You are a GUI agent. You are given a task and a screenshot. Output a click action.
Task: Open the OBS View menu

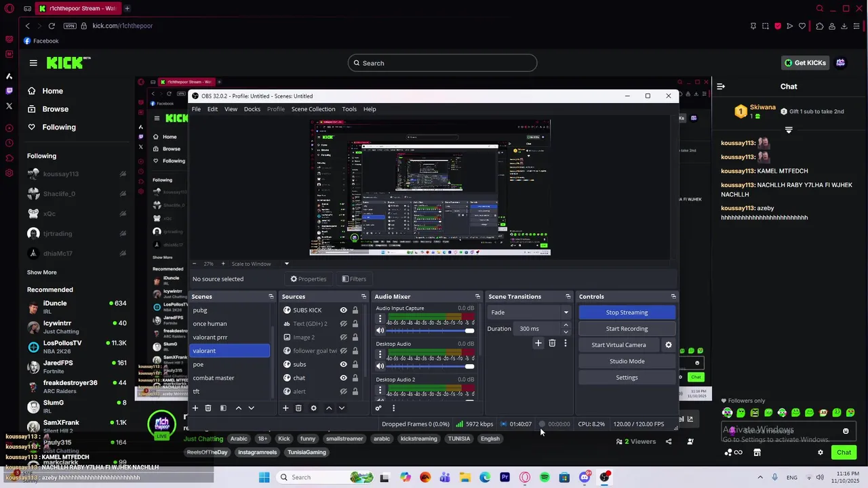[231, 109]
